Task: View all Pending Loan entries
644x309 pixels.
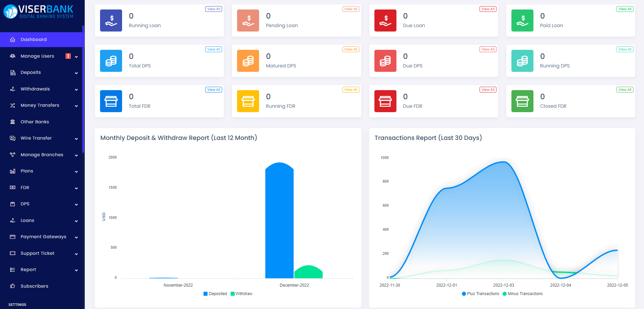Action: tap(351, 9)
